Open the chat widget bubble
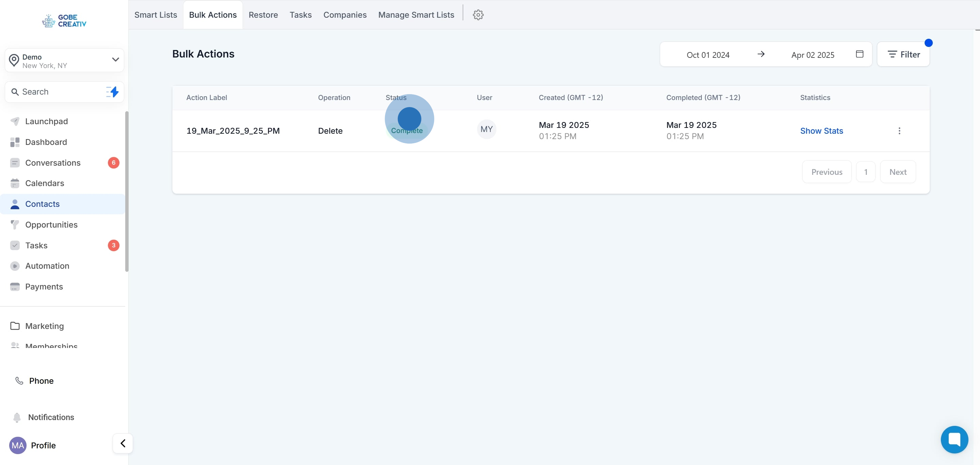Viewport: 980px width, 465px height. pos(954,439)
